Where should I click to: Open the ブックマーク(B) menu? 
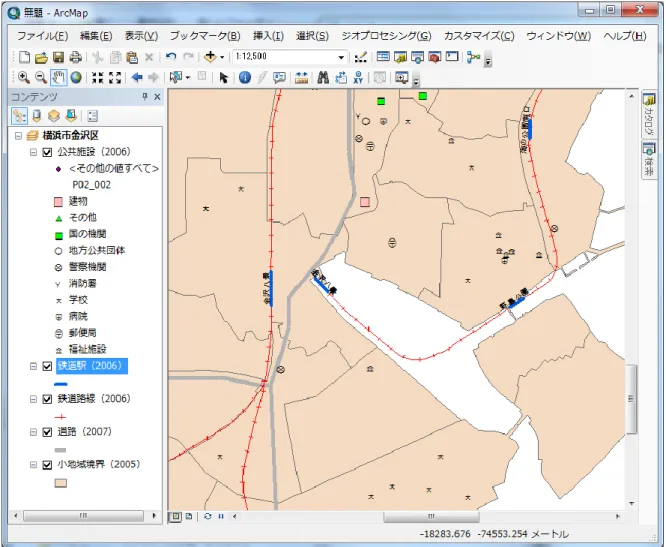(205, 36)
